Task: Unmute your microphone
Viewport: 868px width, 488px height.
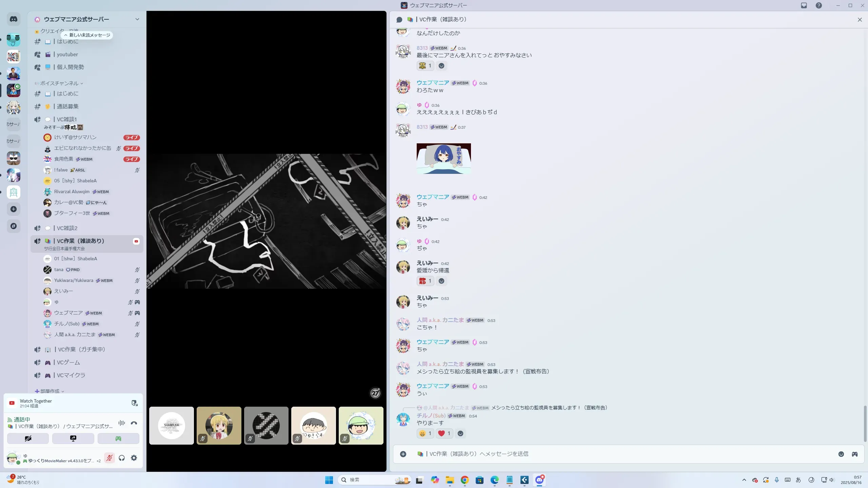Action: click(109, 458)
